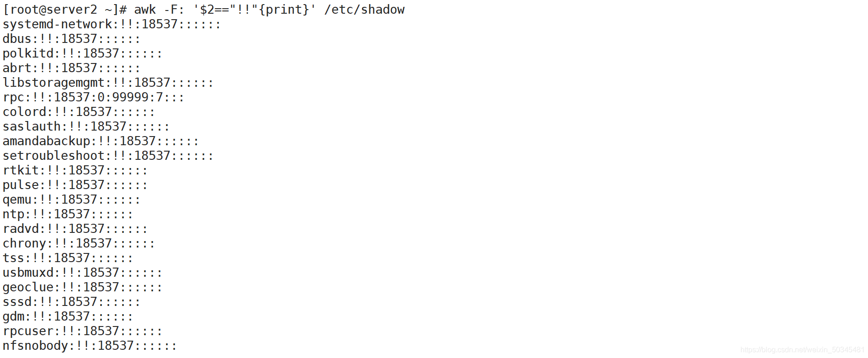Click the chrony entry line
The width and height of the screenshot is (868, 358).
(79, 243)
